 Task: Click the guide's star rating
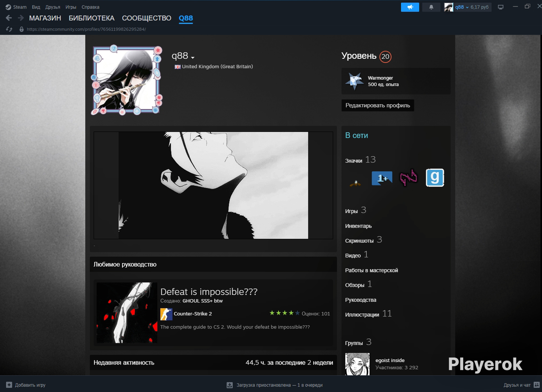tap(285, 313)
